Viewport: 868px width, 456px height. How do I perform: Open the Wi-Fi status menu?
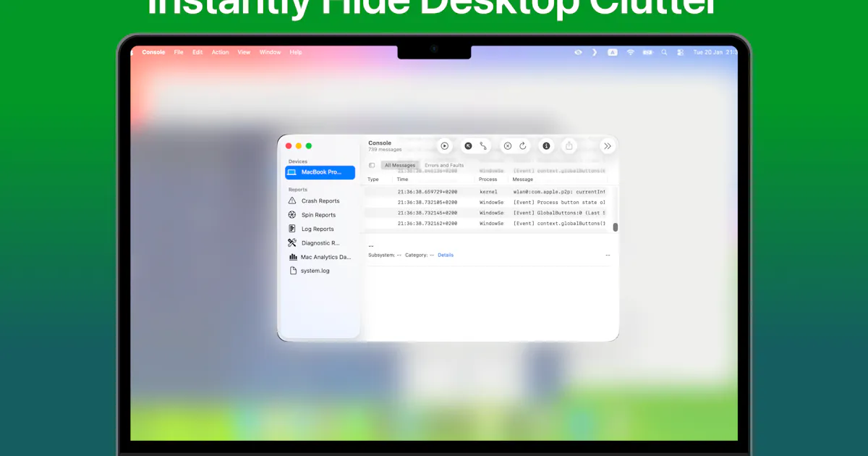pyautogui.click(x=631, y=52)
